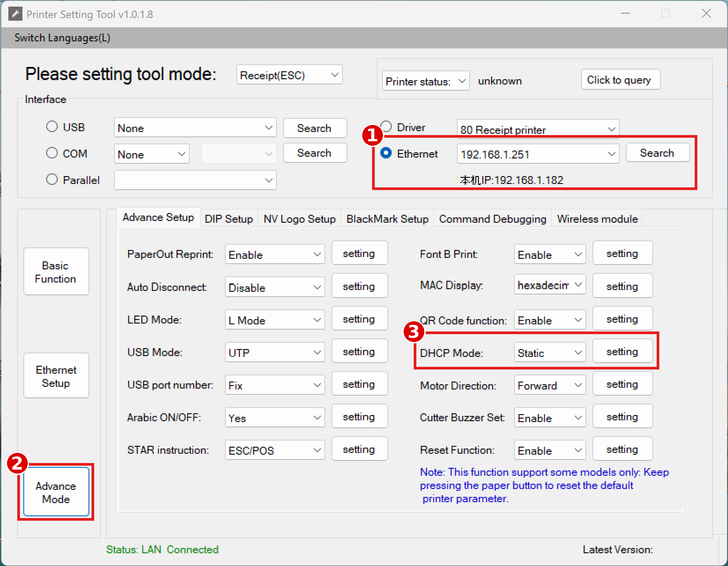Click the Printer Setting Tool app icon

pos(15,14)
